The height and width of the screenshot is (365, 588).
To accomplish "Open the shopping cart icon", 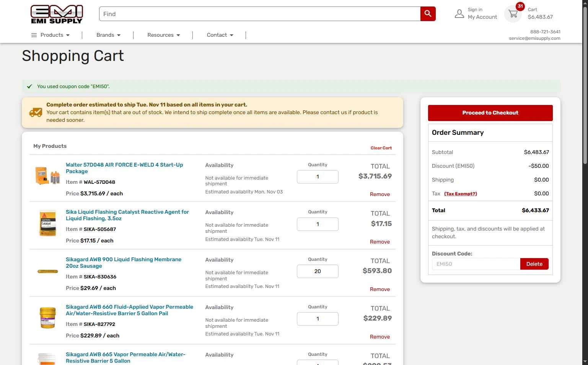I will click(513, 14).
